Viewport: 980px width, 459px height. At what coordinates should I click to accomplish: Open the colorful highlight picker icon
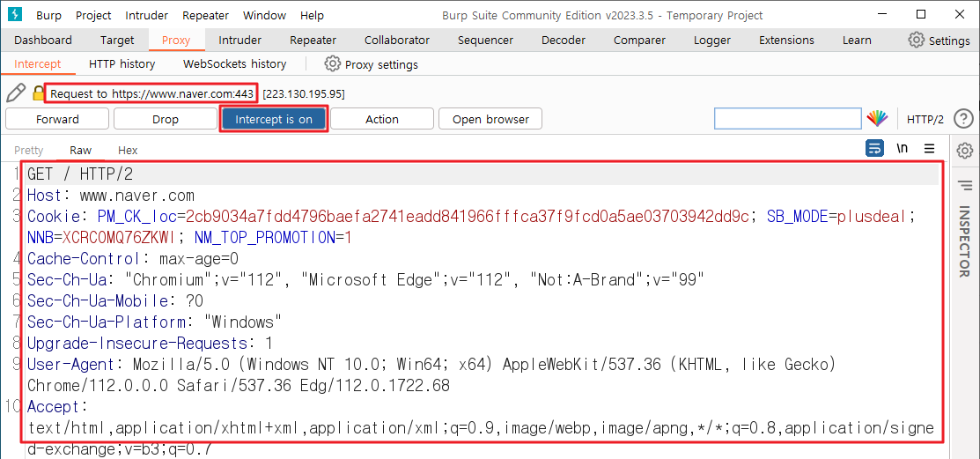[x=878, y=119]
